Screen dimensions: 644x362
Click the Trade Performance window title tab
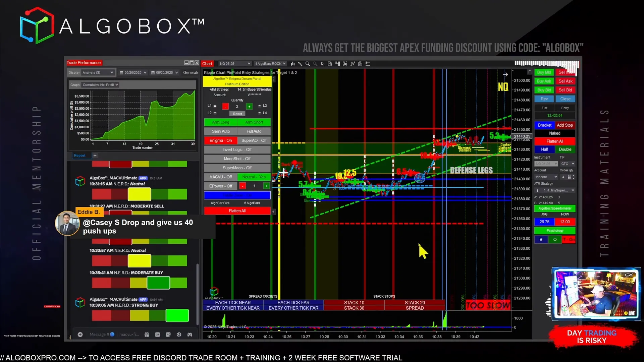point(84,63)
